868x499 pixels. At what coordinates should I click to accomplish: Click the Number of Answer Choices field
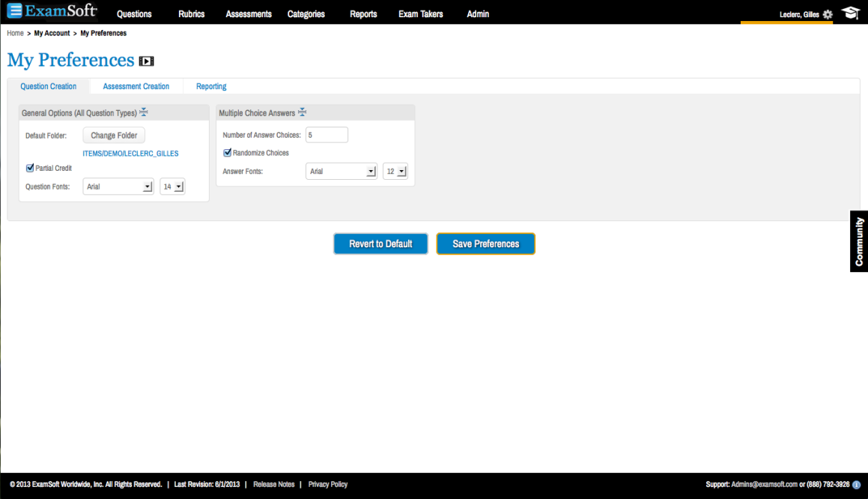[327, 135]
